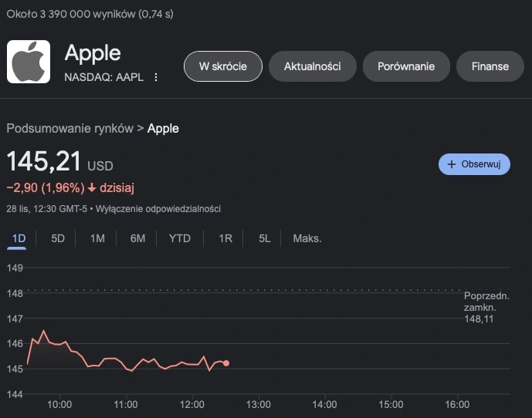Image resolution: width=532 pixels, height=418 pixels.
Task: Click the red down arrow next to dzisiaj
Action: [92, 188]
